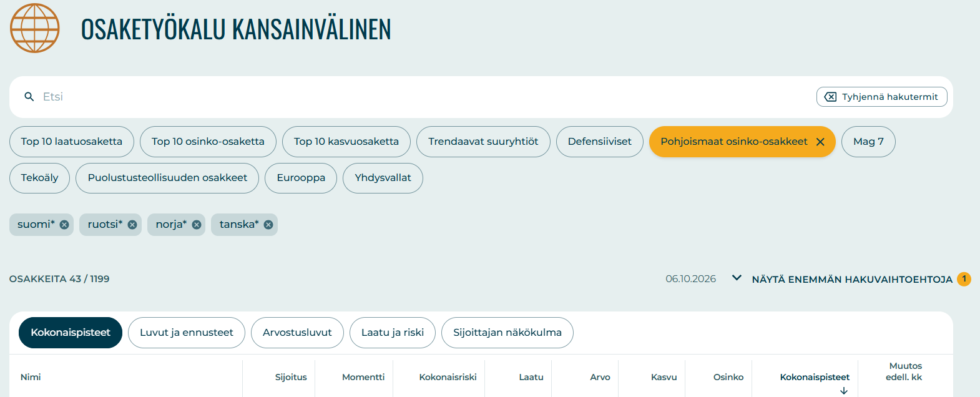The height and width of the screenshot is (397, 980).
Task: Toggle Defensiiviset filter chip
Action: 600,142
